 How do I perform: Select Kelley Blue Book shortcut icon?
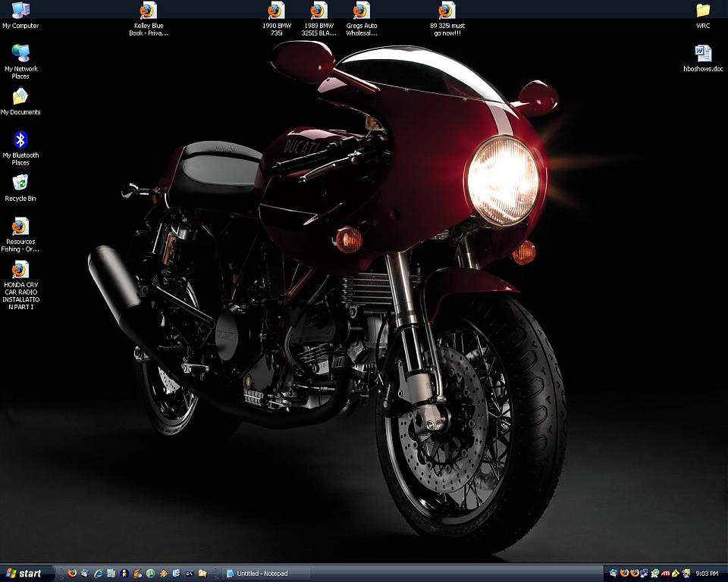point(148,11)
